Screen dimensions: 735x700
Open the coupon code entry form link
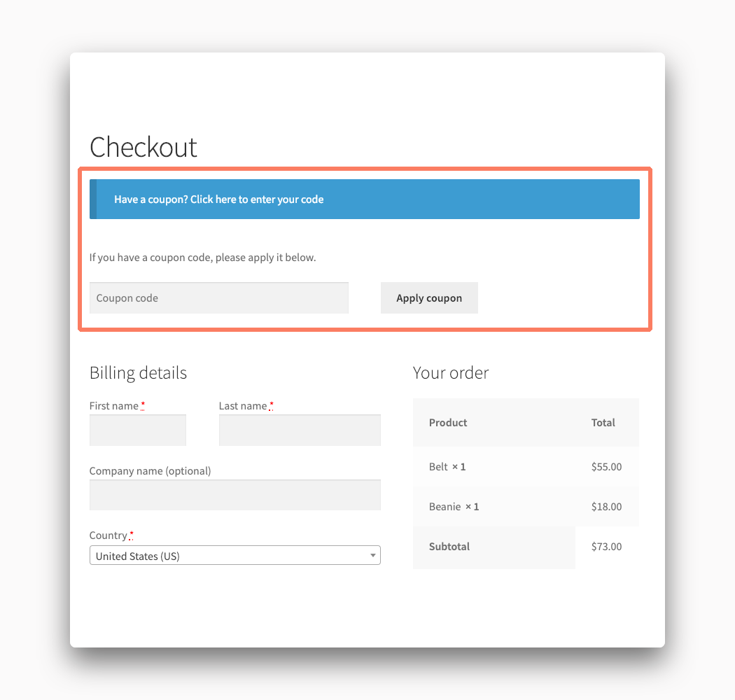[x=218, y=199]
